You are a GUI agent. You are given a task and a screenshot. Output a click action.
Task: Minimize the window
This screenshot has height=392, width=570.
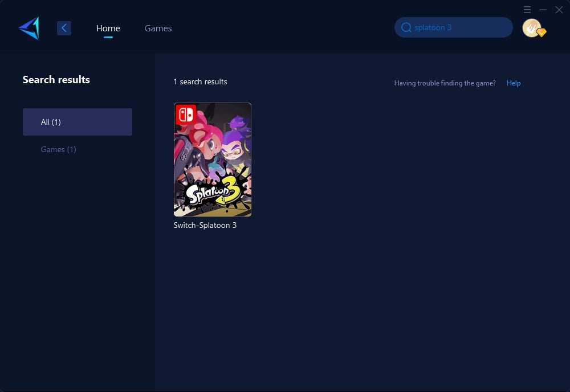point(543,10)
